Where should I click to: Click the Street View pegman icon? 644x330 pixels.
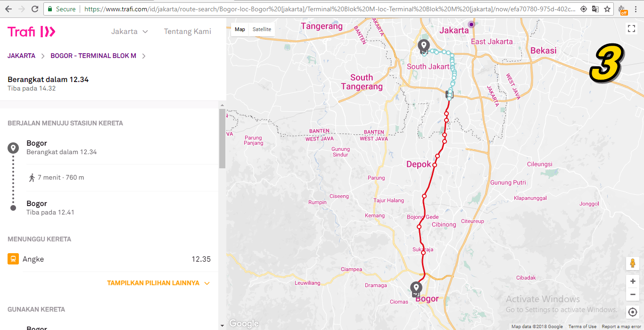point(632,263)
